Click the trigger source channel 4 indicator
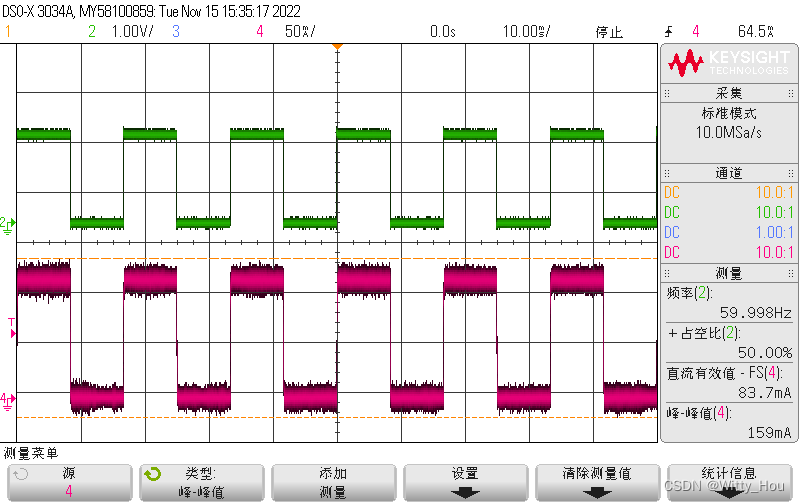The height and width of the screenshot is (503, 800). click(x=695, y=31)
